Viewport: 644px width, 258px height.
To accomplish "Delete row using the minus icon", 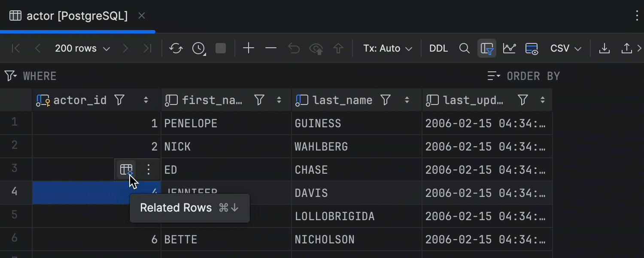I will click(x=271, y=49).
